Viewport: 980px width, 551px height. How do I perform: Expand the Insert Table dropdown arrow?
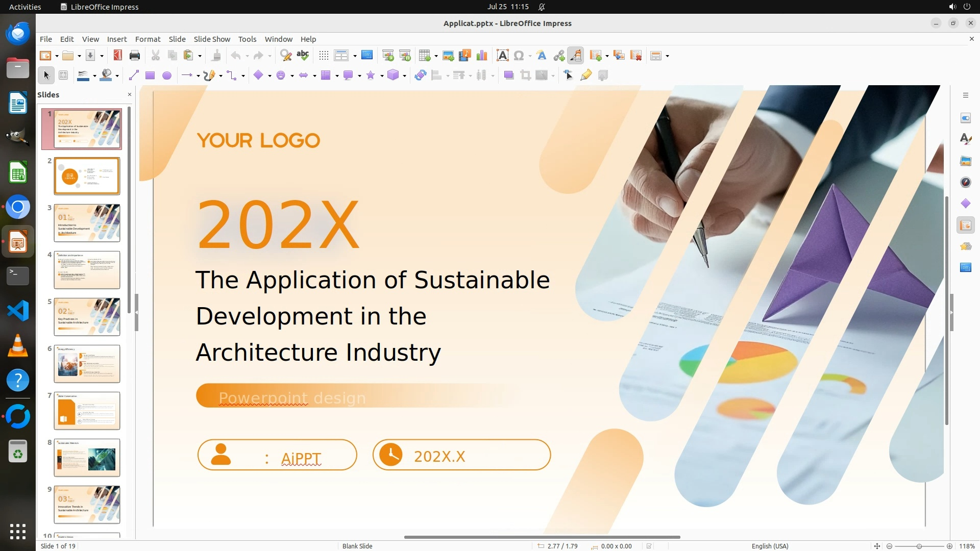[x=436, y=56]
